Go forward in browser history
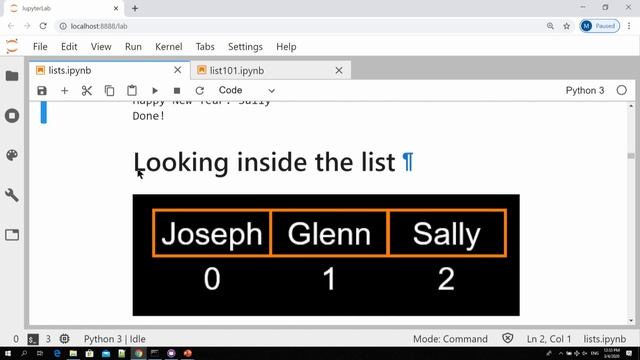Viewport: 640px width, 360px height. pyautogui.click(x=27, y=26)
